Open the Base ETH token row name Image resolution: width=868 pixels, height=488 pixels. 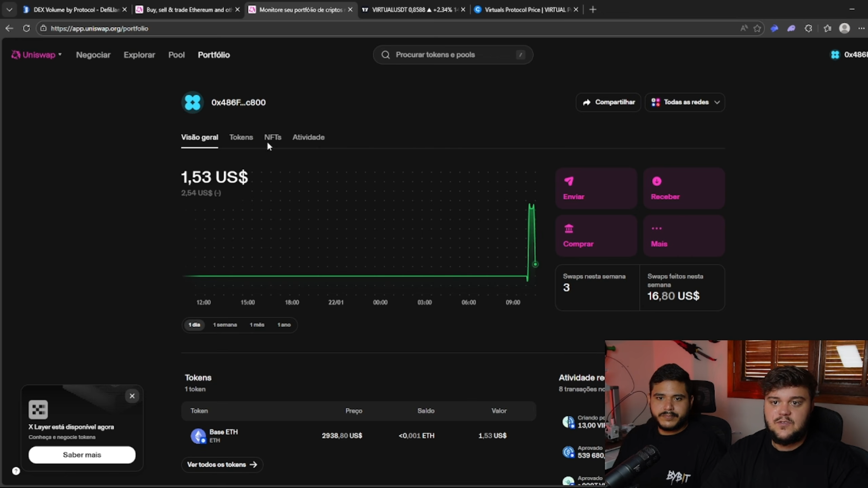(x=223, y=432)
